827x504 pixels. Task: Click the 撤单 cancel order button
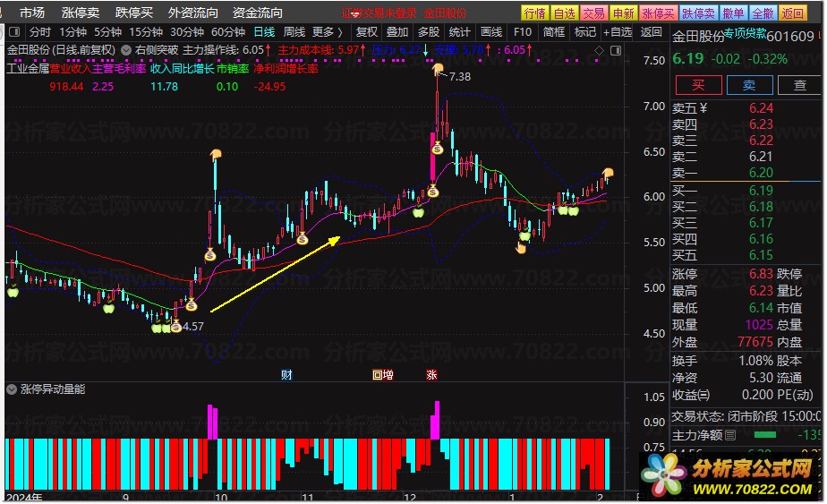(733, 13)
